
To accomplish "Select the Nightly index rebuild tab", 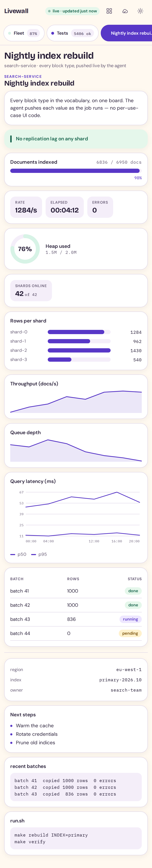I will click(x=127, y=33).
